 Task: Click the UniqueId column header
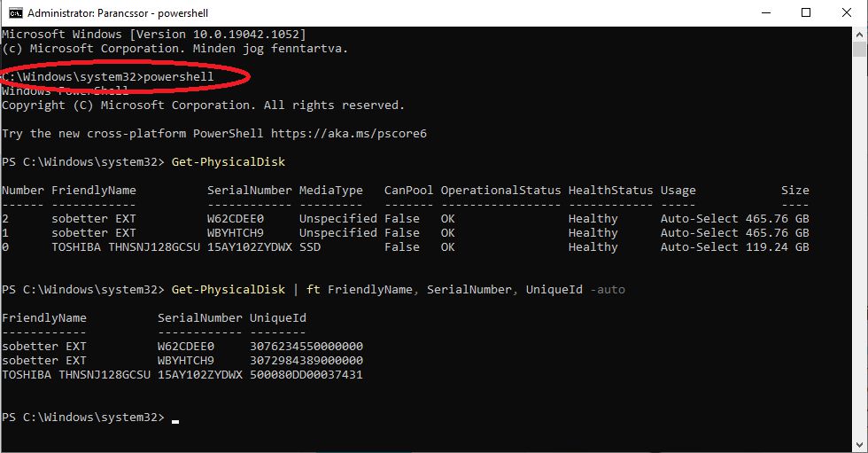[x=277, y=317]
